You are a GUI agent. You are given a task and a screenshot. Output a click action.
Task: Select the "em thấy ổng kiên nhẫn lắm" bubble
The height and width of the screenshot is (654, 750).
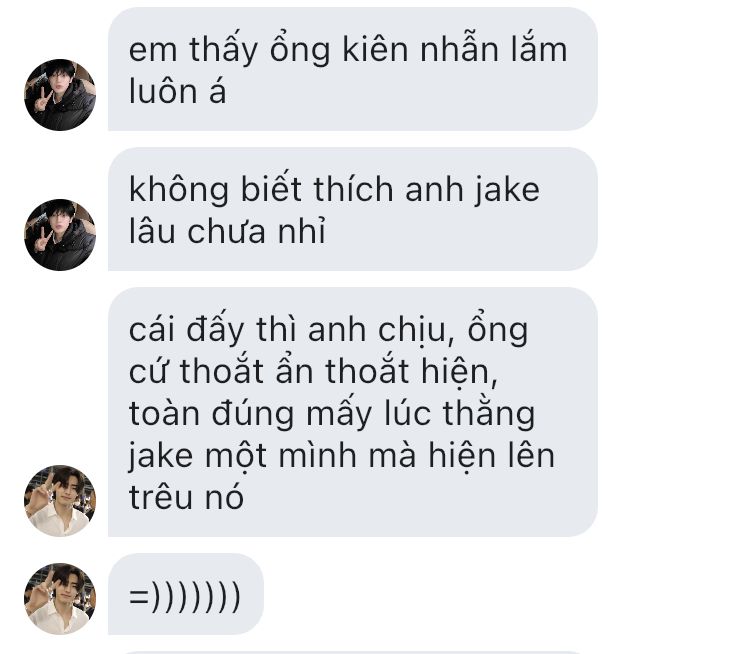tap(353, 69)
